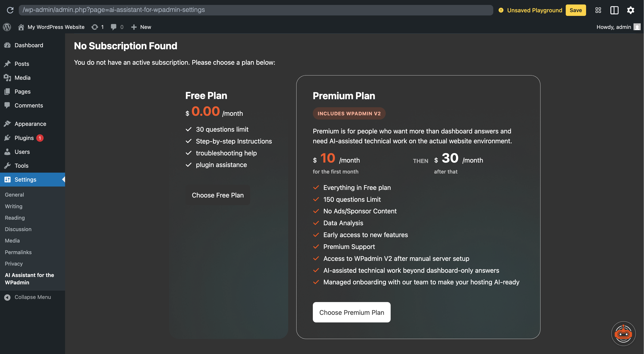
Task: Open Writing settings submenu
Action: [x=13, y=206]
